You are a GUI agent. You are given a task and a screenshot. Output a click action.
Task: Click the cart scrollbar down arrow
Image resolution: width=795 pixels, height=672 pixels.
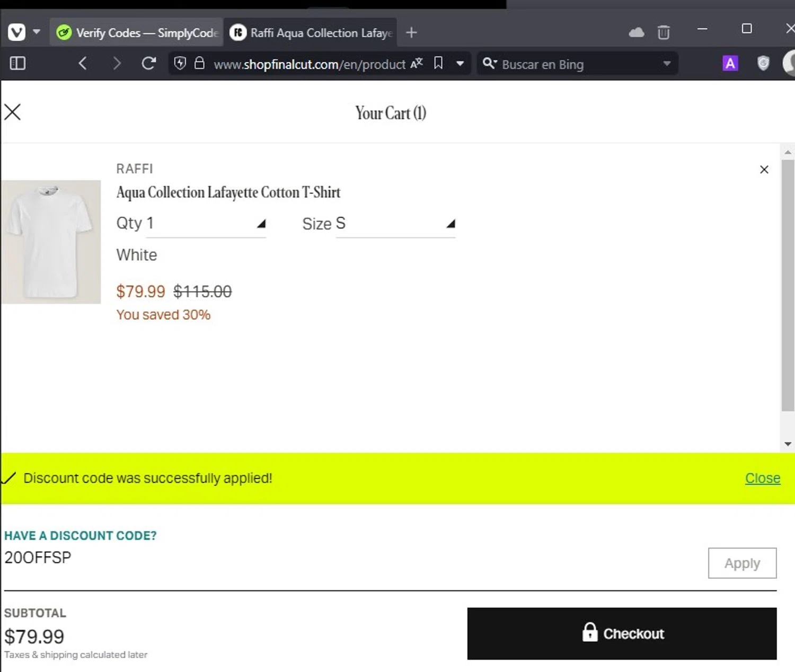pos(788,444)
